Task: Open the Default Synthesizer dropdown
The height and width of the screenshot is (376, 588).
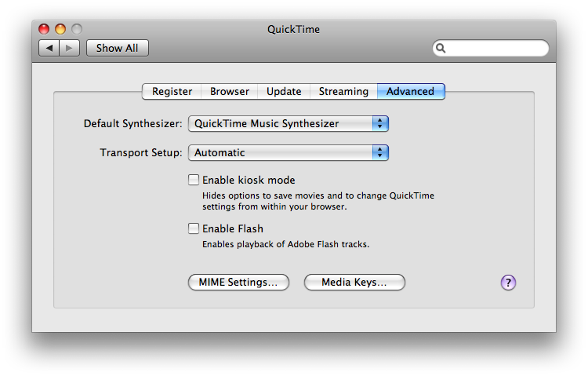Action: pyautogui.click(x=288, y=123)
